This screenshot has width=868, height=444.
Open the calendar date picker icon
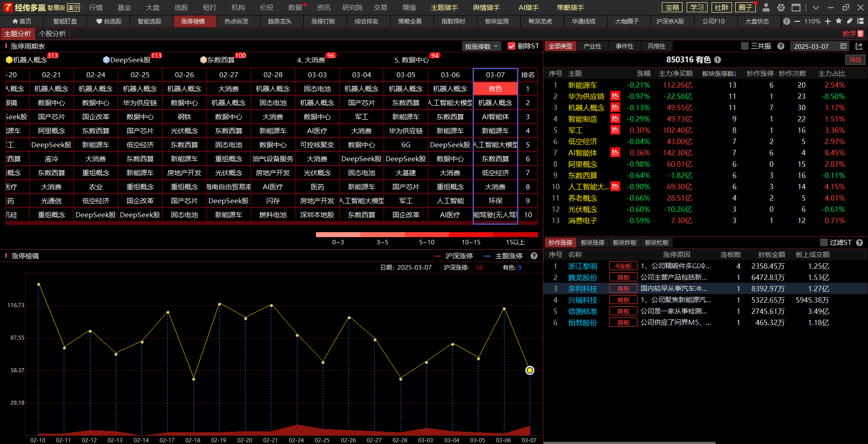point(844,46)
